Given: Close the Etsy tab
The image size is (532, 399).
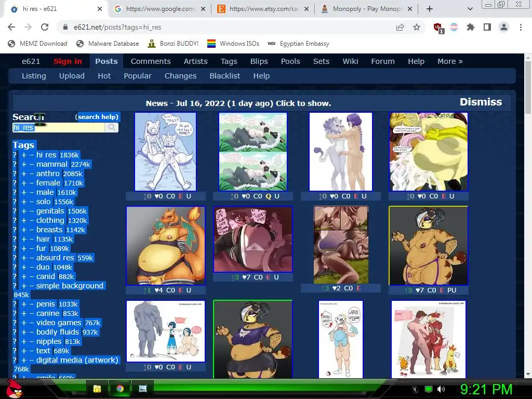Looking at the screenshot, I should [x=307, y=9].
